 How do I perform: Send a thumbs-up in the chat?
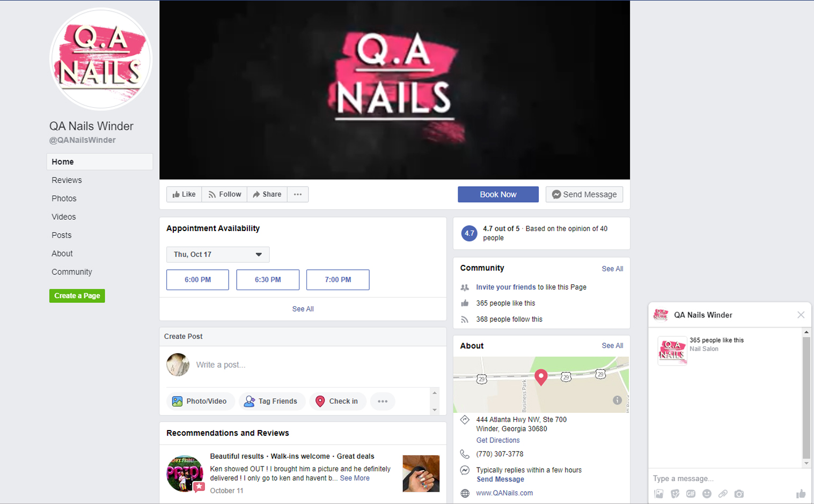[801, 494]
